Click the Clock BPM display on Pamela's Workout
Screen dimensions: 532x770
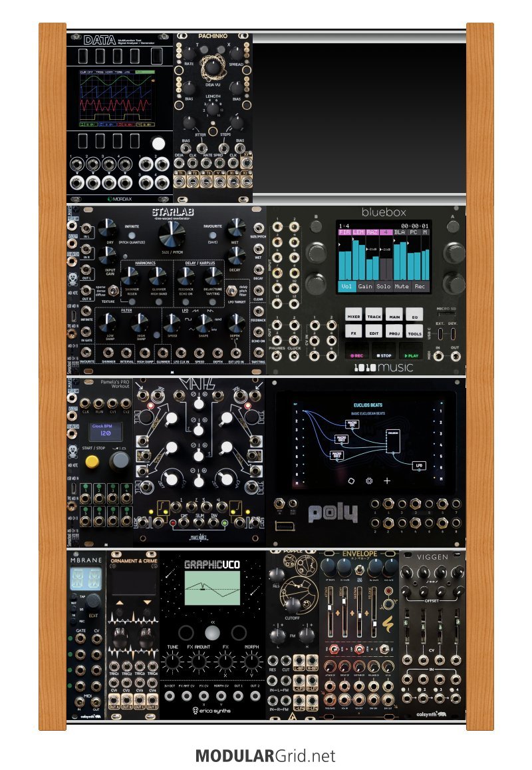tap(106, 431)
